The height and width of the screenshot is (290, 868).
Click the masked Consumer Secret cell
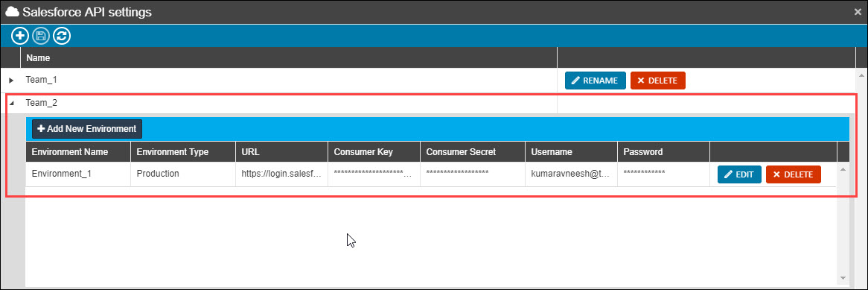point(473,174)
